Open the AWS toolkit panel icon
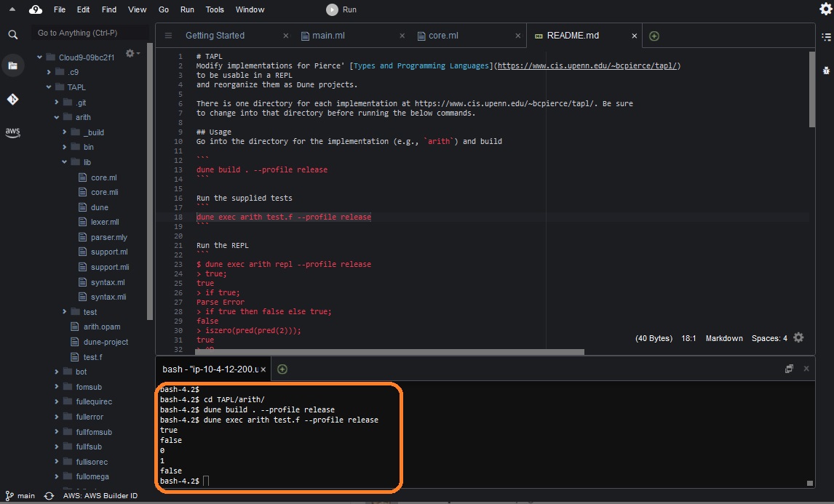 click(13, 132)
